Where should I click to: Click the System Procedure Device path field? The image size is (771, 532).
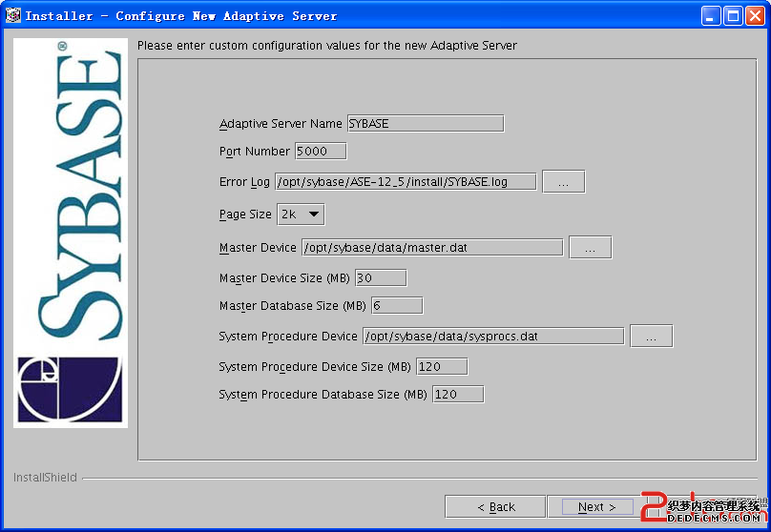click(x=493, y=337)
